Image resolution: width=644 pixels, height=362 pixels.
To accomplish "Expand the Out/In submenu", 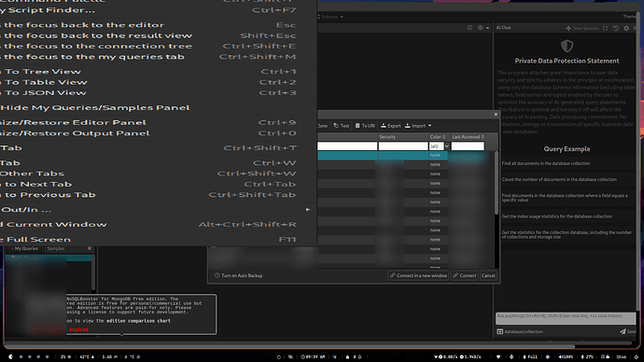I will (158, 210).
